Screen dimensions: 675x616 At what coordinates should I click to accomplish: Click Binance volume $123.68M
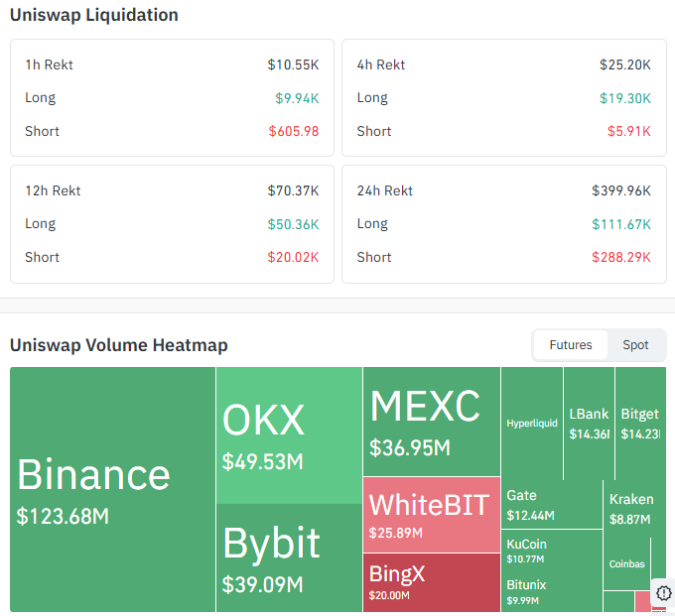click(63, 516)
